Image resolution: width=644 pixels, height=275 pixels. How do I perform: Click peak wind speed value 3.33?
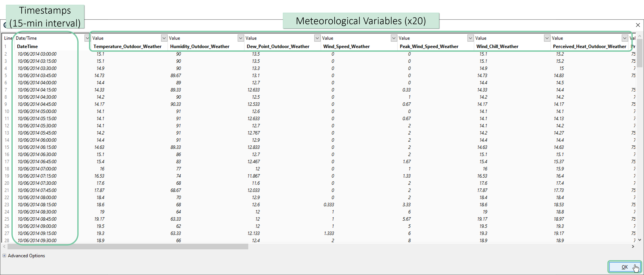(406, 205)
